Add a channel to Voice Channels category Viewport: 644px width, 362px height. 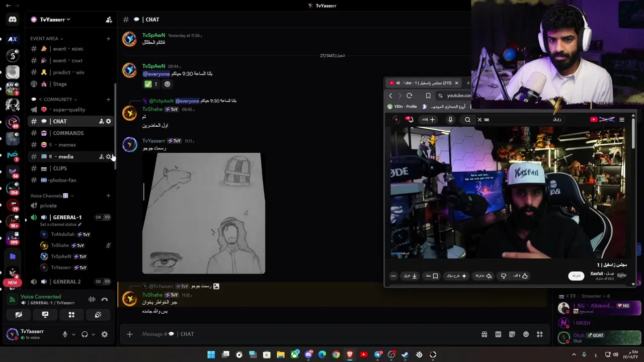pos(108,196)
